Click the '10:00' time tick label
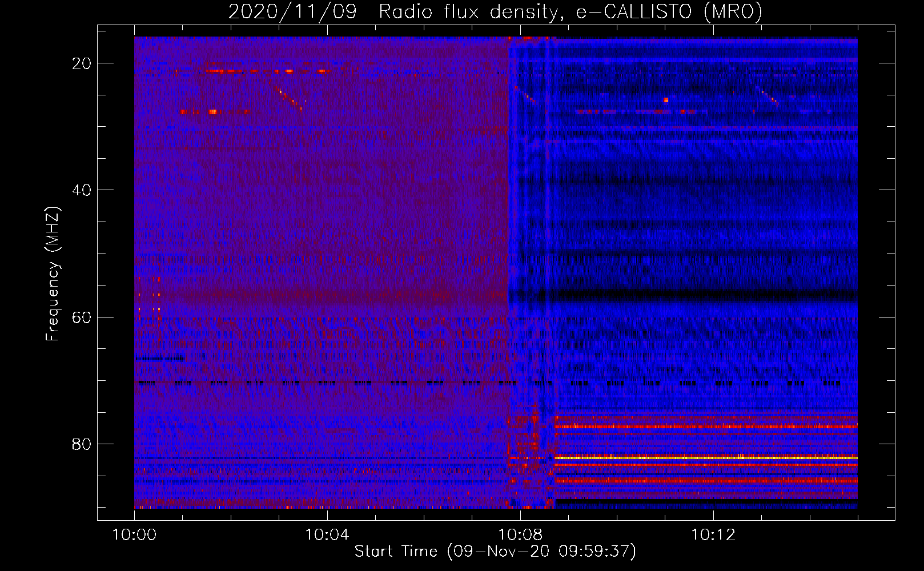924x571 pixels. pos(134,534)
